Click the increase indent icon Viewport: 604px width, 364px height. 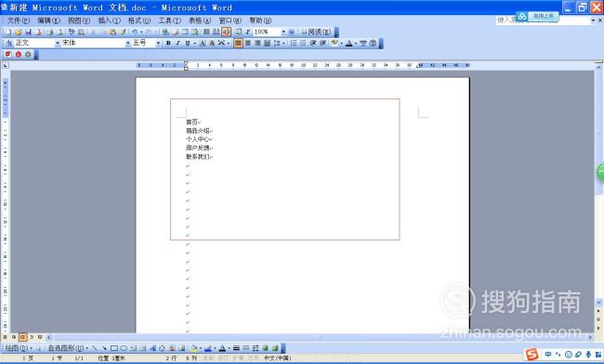[322, 43]
